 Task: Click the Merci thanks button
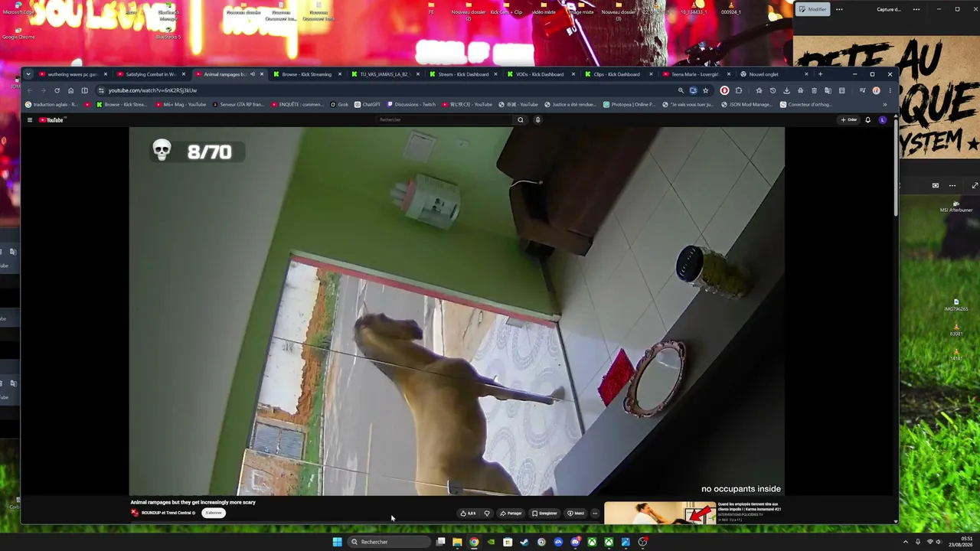click(x=575, y=514)
